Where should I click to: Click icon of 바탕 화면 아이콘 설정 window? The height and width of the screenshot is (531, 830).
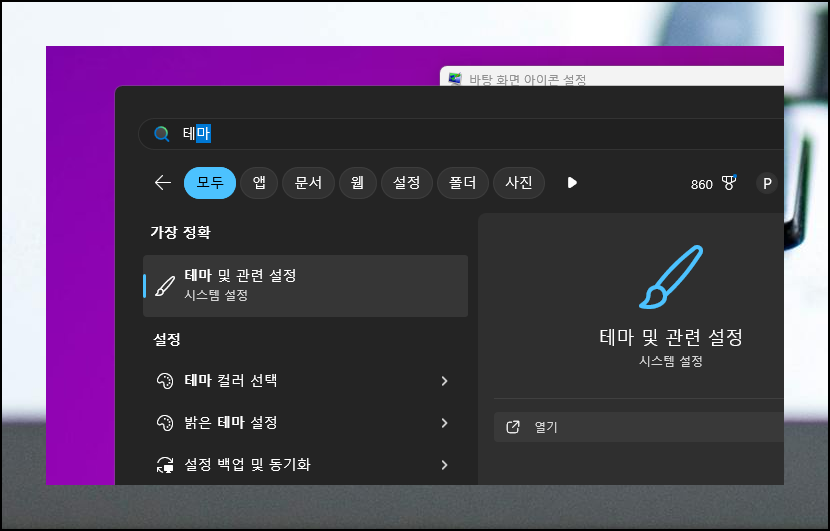[x=455, y=79]
